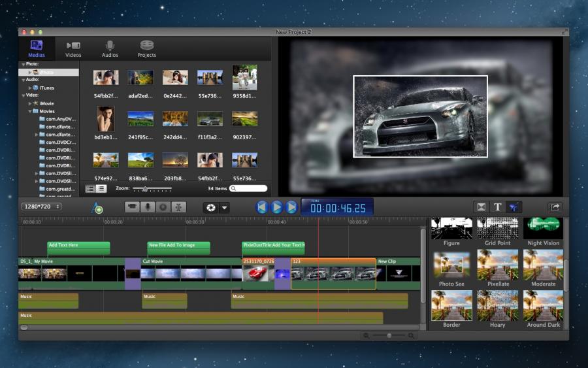Select the 'Add Text Here' title clip
This screenshot has width=588, height=368.
(78, 248)
